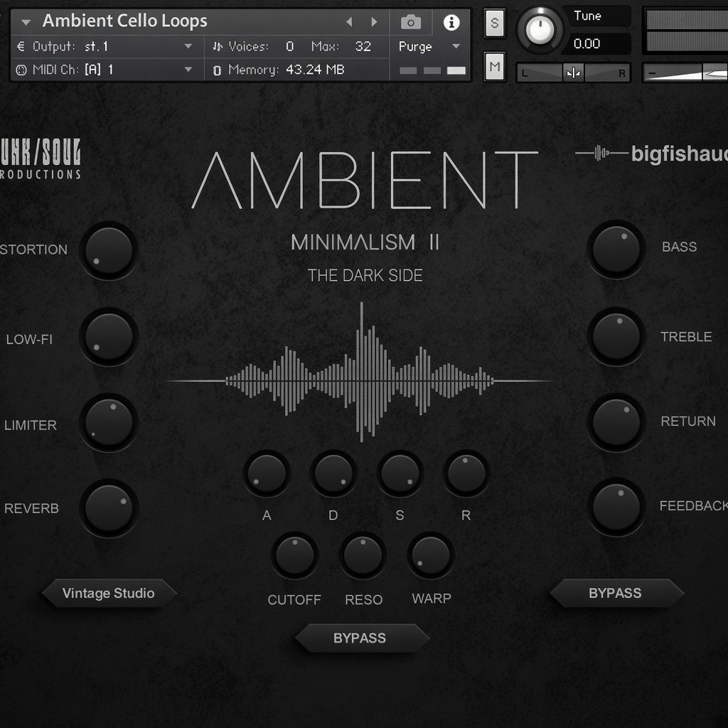
Task: Click the Reverb knob
Action: click(109, 508)
